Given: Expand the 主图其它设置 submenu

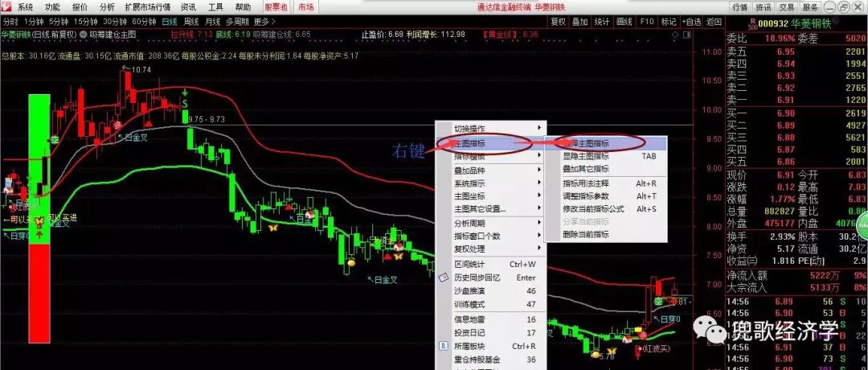Looking at the screenshot, I should point(491,209).
